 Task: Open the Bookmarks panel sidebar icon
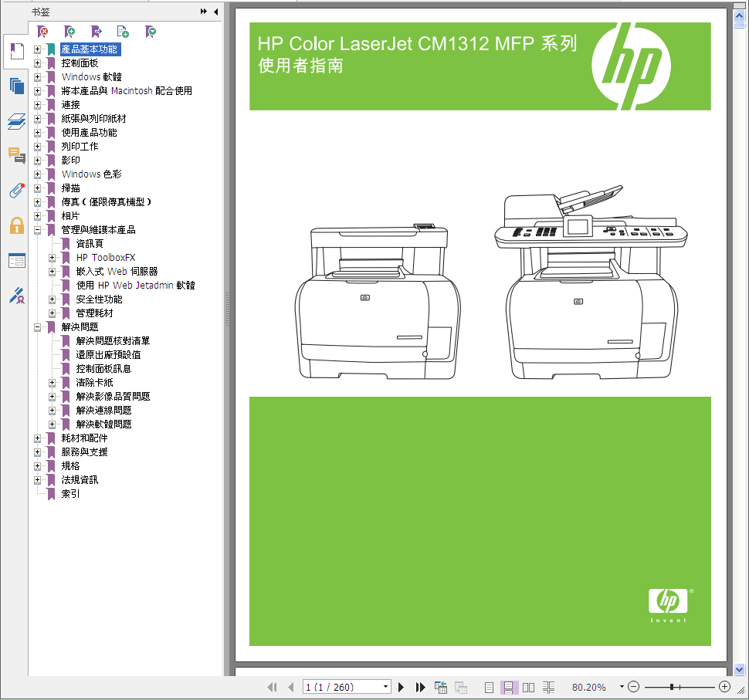(x=17, y=51)
